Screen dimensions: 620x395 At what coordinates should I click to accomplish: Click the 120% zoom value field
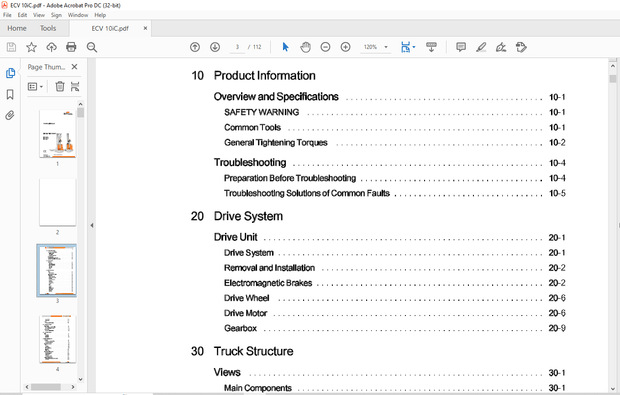(370, 47)
